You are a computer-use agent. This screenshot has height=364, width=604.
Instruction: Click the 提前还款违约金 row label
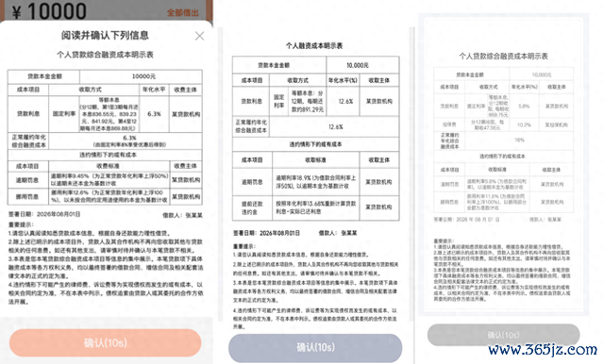coord(252,207)
